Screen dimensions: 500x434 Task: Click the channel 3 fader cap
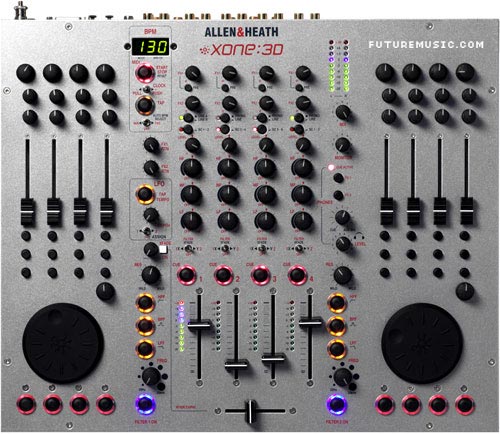point(273,358)
